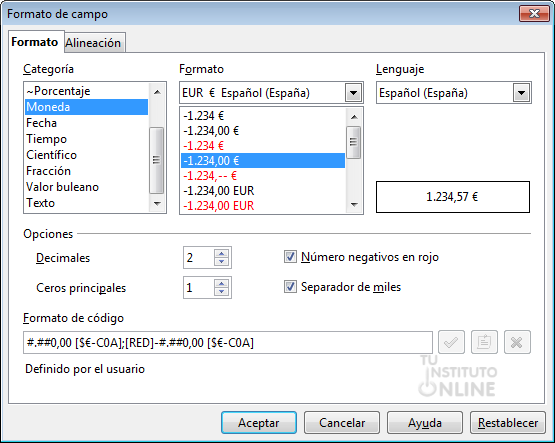Switch to the Alineación tab
The height and width of the screenshot is (443, 555).
93,43
